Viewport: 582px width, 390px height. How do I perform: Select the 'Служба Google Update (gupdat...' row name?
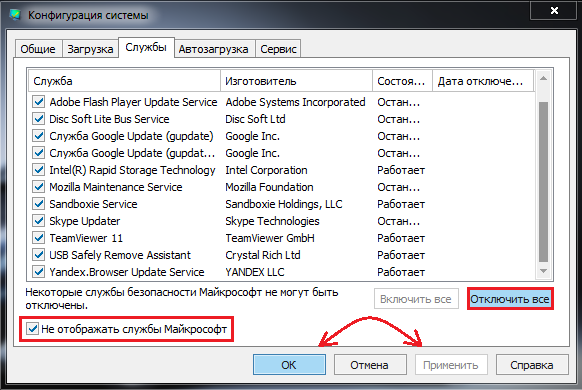point(132,153)
